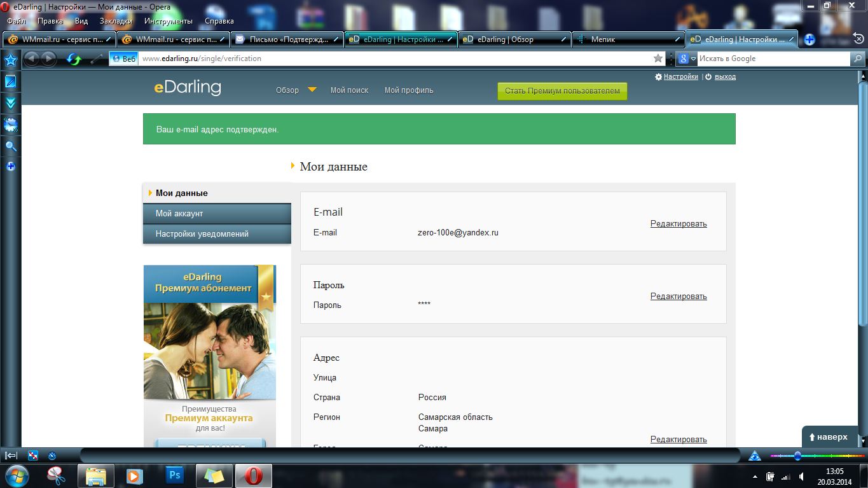
Task: Switch to eDarling | Обзор tab
Action: pyautogui.click(x=514, y=39)
